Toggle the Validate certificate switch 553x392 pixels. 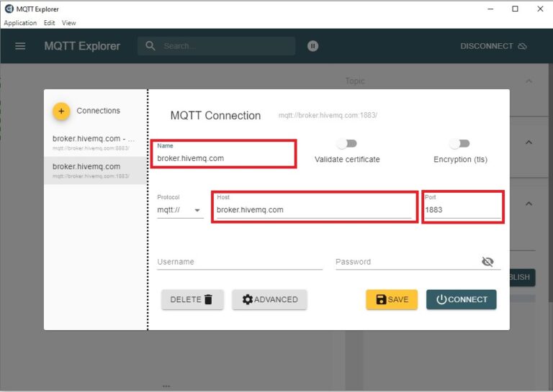tap(347, 144)
